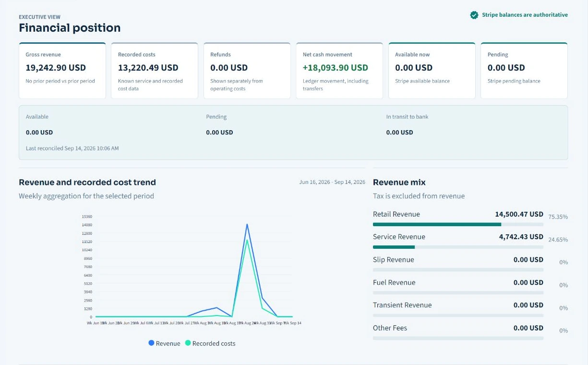588x365 pixels.
Task: Click the 'Refunds' card title
Action: (x=220, y=55)
